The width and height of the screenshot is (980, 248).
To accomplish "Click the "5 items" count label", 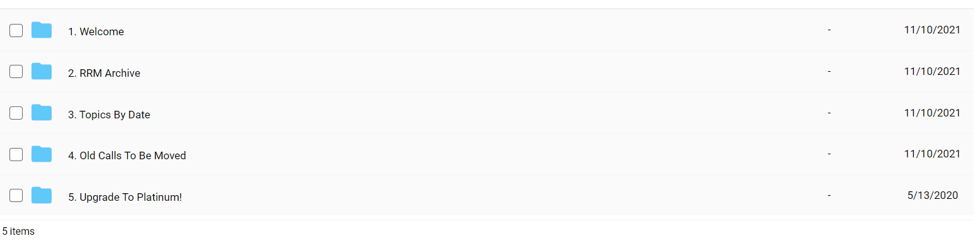I will (x=18, y=231).
